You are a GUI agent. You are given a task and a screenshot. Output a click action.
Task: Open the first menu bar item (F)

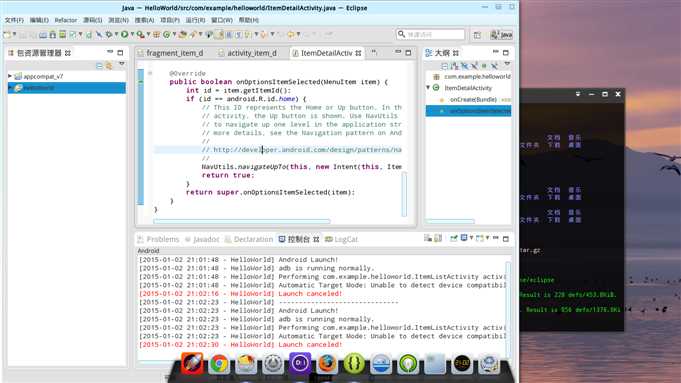pos(14,20)
